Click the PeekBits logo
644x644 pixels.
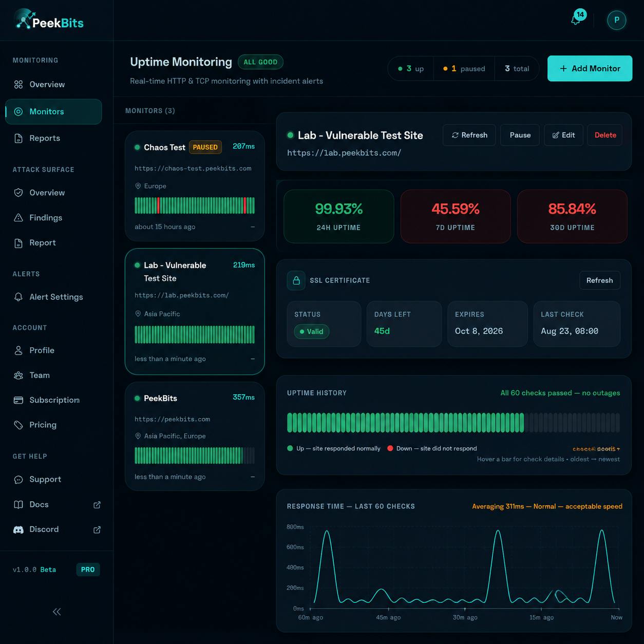49,20
